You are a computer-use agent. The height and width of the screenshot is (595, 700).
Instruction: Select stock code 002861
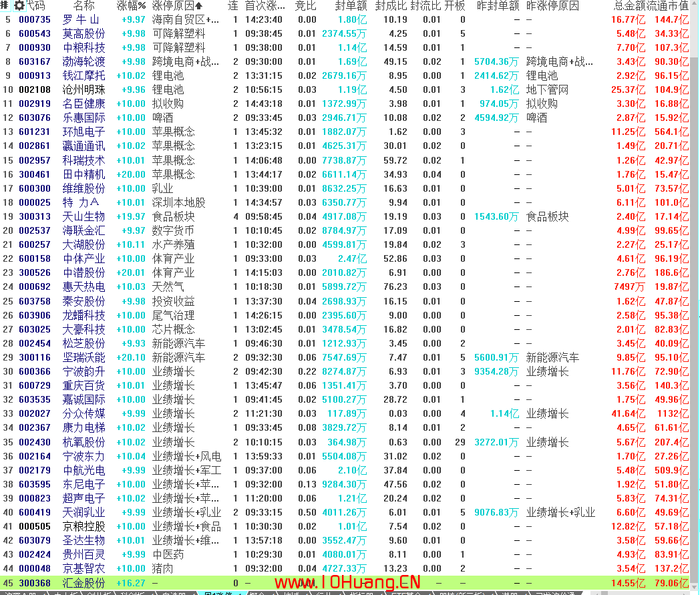[x=35, y=146]
